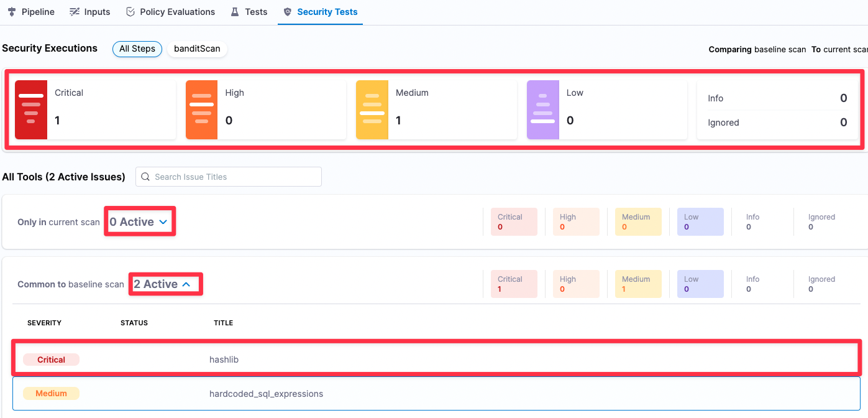Toggle Critical filter in current scan row
Screen dimensions: 868x418
514,222
